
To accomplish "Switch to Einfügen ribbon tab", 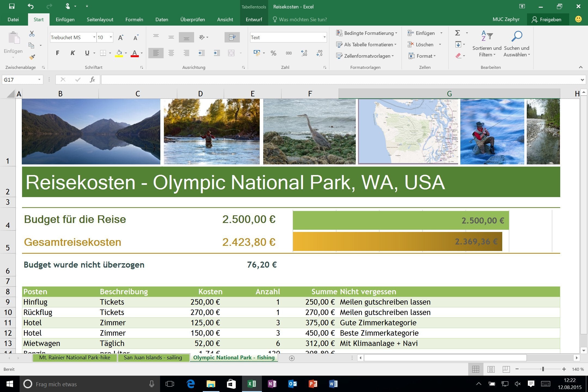I will tap(65, 20).
